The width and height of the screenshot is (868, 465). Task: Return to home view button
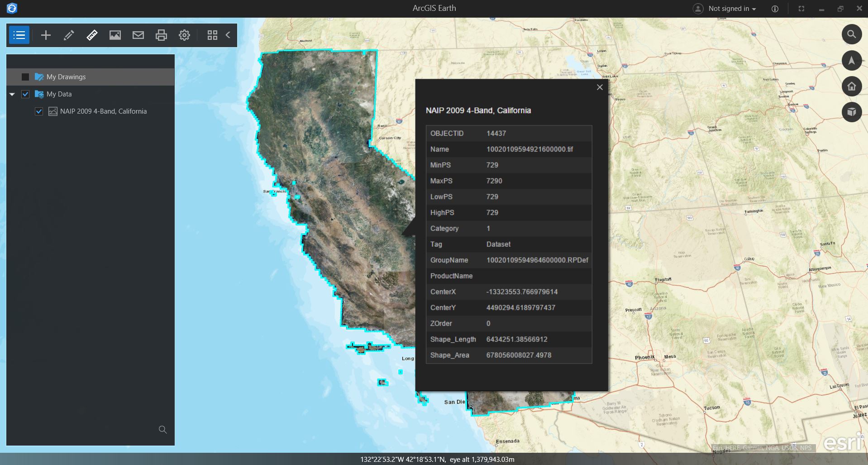click(851, 86)
